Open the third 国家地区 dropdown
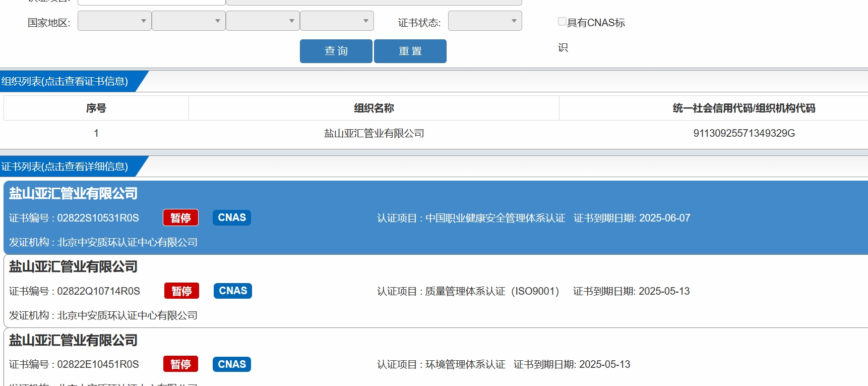The width and height of the screenshot is (868, 386). tap(263, 21)
